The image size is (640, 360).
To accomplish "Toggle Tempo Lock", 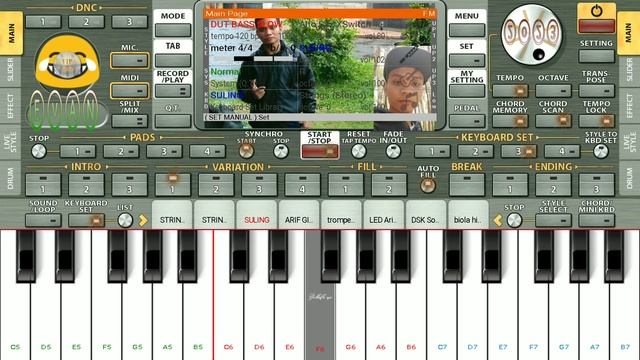I will (596, 121).
